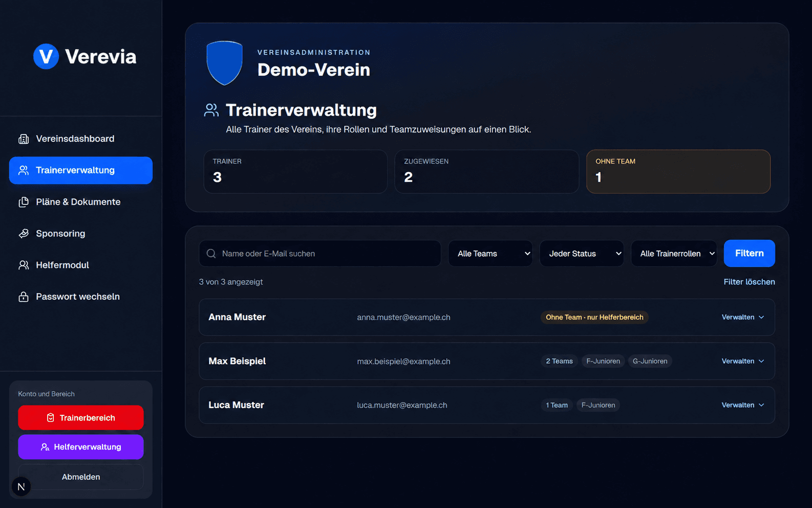The height and width of the screenshot is (508, 812).
Task: Click the round N badge icon
Action: 21,486
